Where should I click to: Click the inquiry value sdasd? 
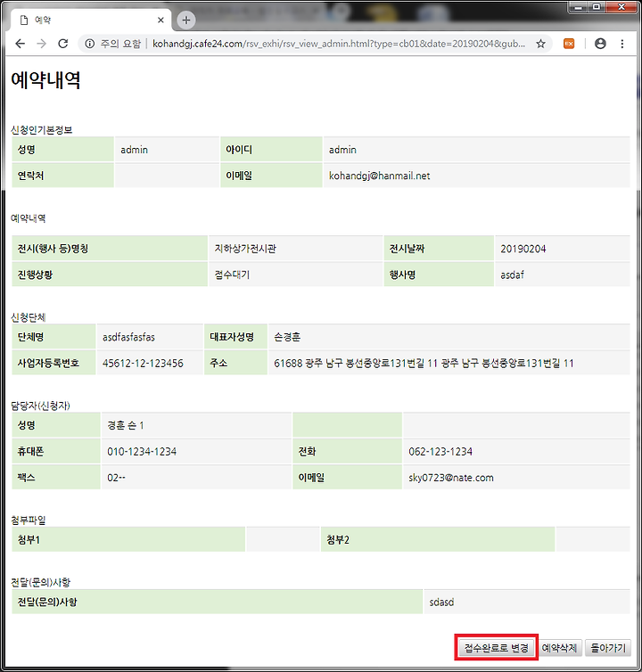point(441,602)
